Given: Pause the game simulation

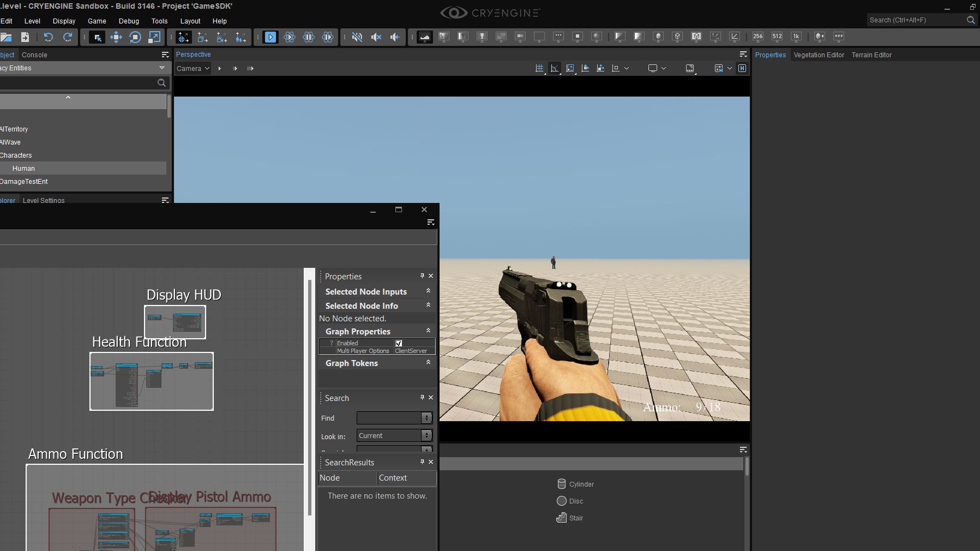Looking at the screenshot, I should tap(309, 37).
